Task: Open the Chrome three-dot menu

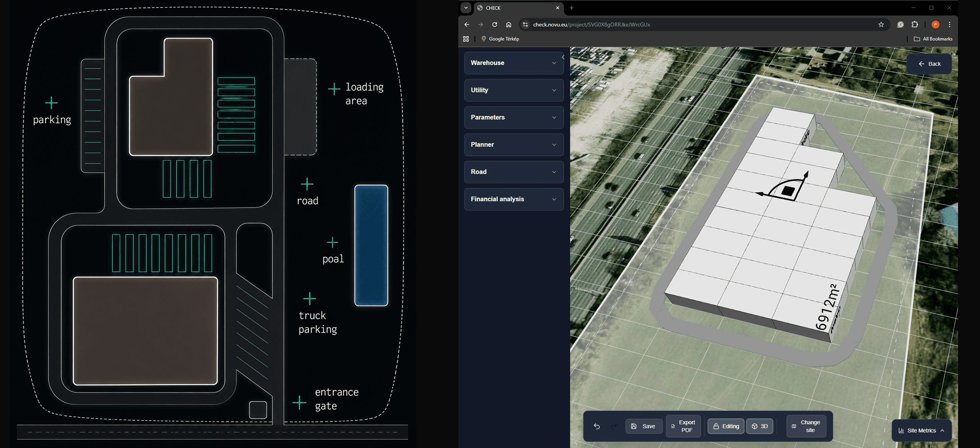Action: point(949,24)
